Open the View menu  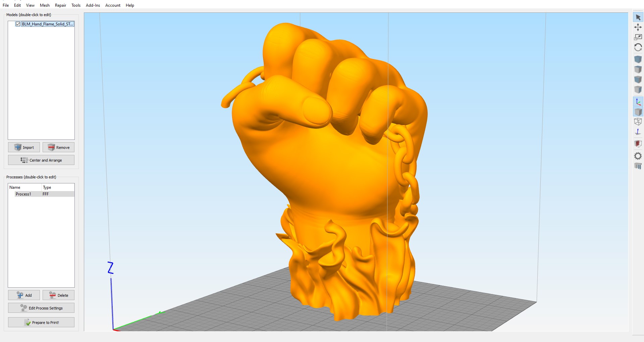pos(30,5)
